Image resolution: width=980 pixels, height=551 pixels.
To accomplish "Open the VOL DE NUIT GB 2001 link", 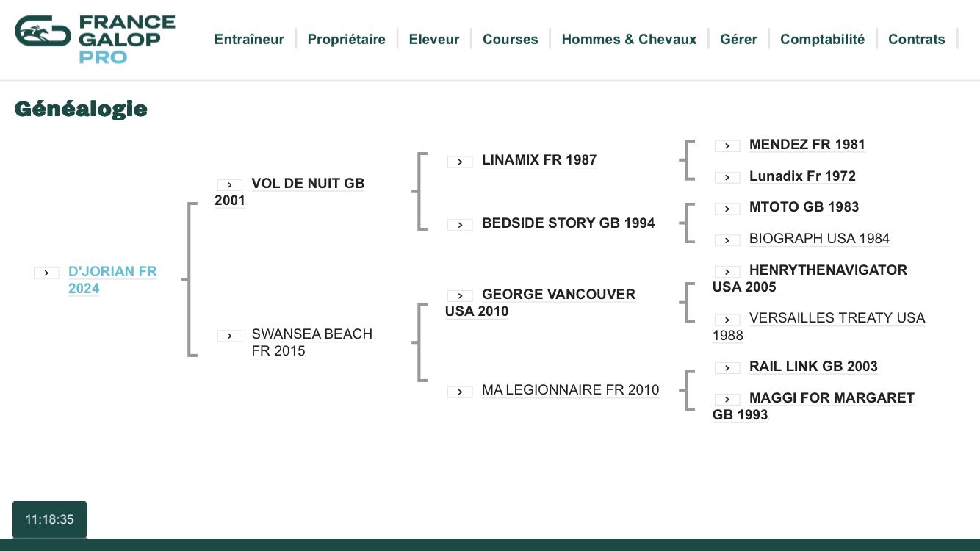I will click(x=289, y=192).
